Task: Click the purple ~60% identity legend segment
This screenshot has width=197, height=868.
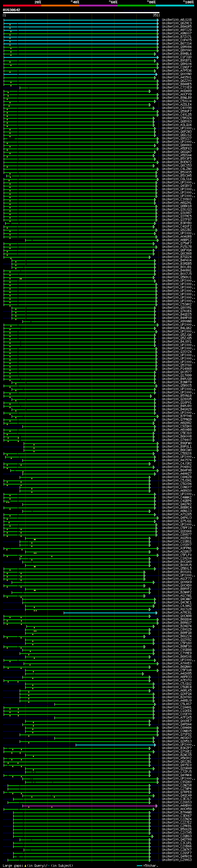Action: click(99, 6)
